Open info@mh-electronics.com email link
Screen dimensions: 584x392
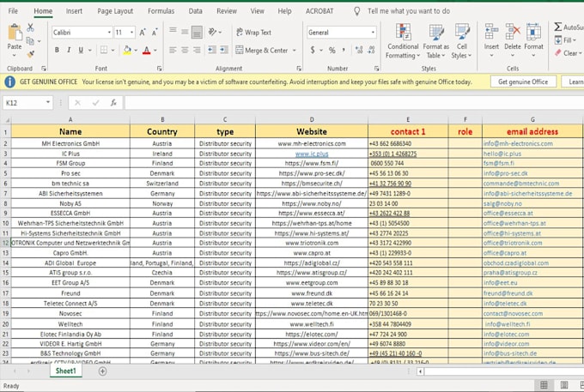(x=518, y=143)
